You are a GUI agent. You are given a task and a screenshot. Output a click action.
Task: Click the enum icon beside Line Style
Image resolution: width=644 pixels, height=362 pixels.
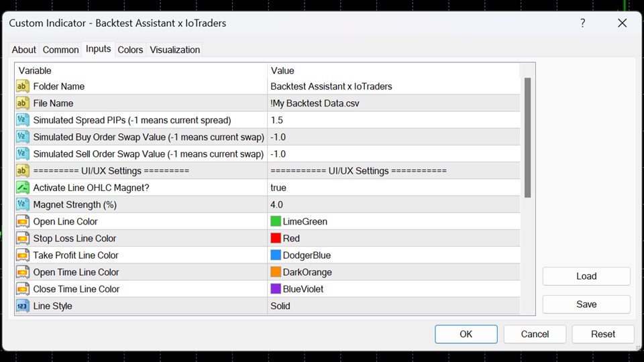click(22, 306)
